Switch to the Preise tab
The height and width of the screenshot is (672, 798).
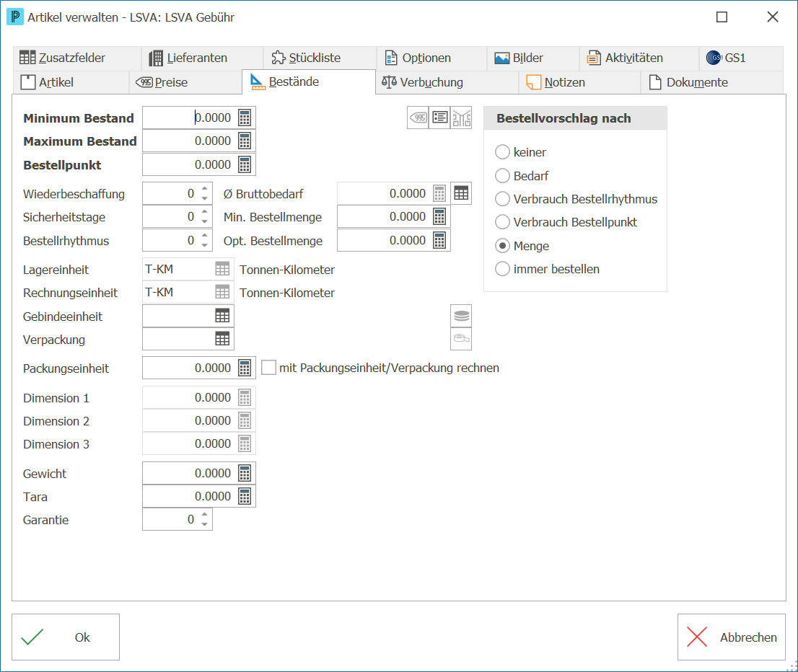click(x=185, y=82)
